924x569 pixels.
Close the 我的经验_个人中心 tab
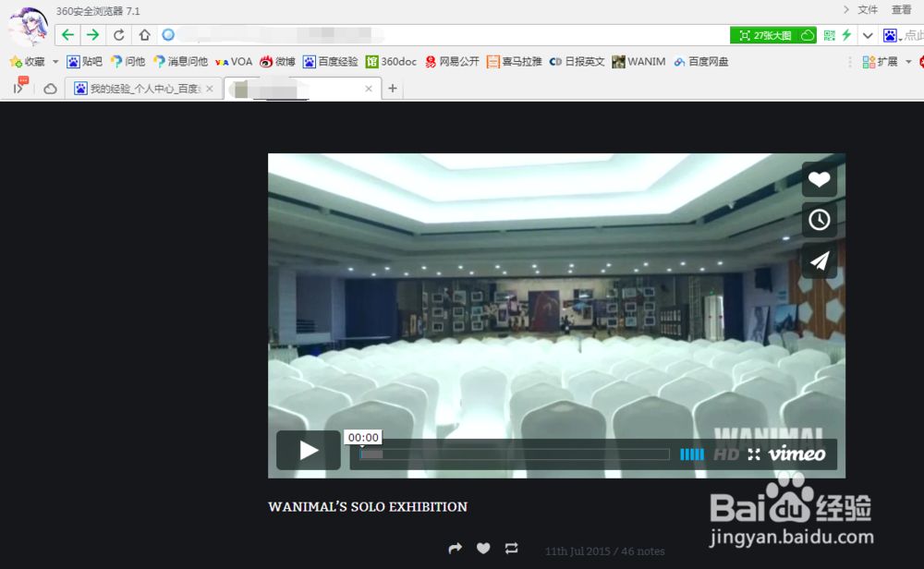[x=209, y=89]
